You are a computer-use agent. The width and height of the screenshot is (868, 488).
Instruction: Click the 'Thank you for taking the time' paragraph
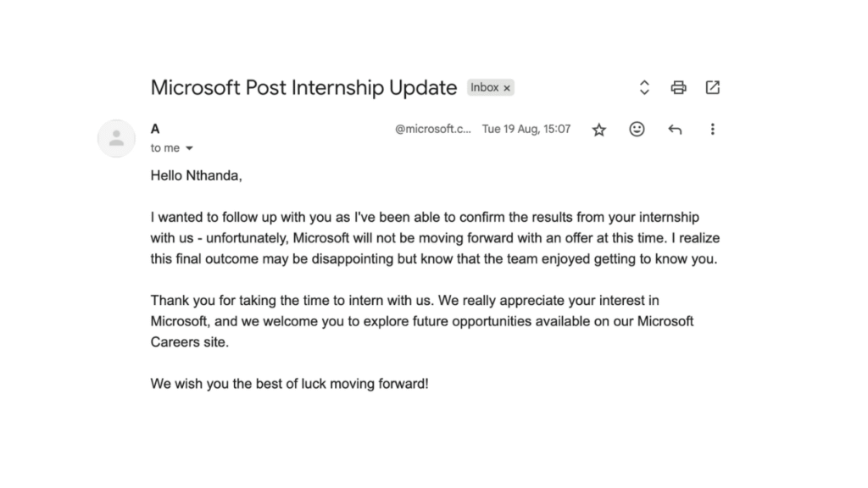pos(421,322)
